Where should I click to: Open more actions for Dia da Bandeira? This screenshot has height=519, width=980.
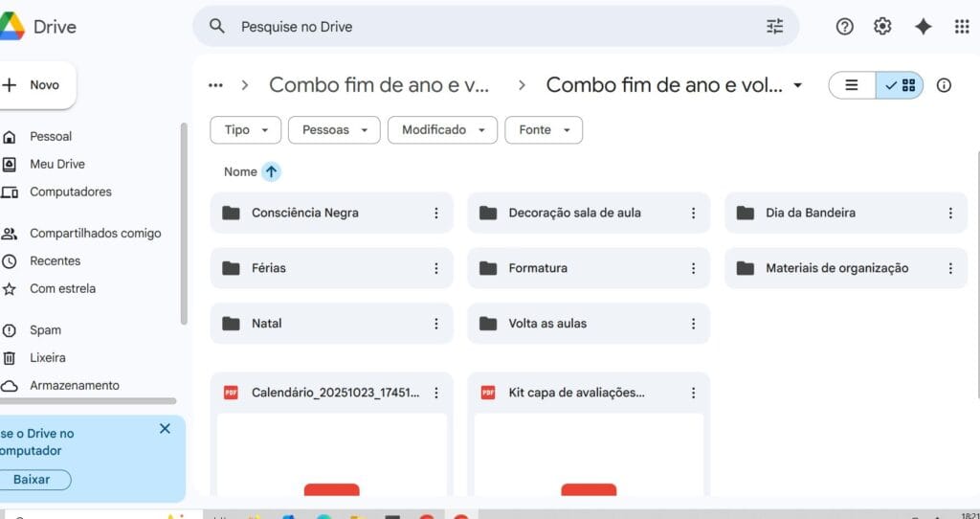click(x=950, y=213)
